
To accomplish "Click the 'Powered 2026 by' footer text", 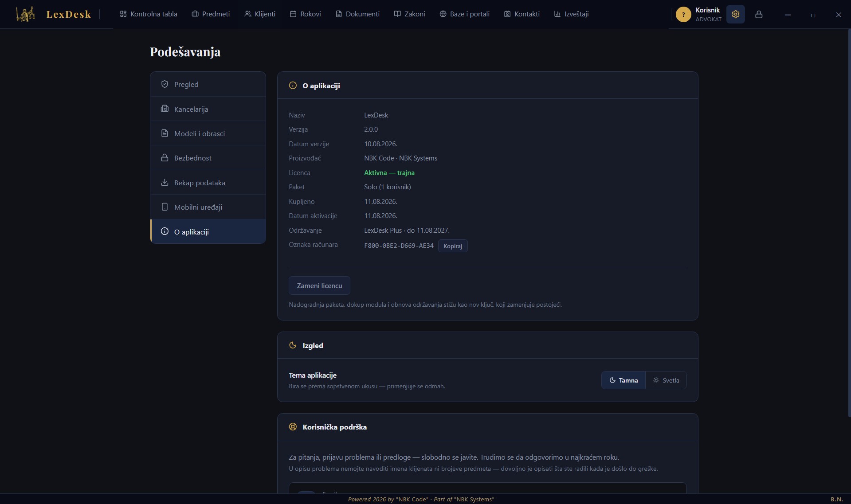I will [371, 499].
